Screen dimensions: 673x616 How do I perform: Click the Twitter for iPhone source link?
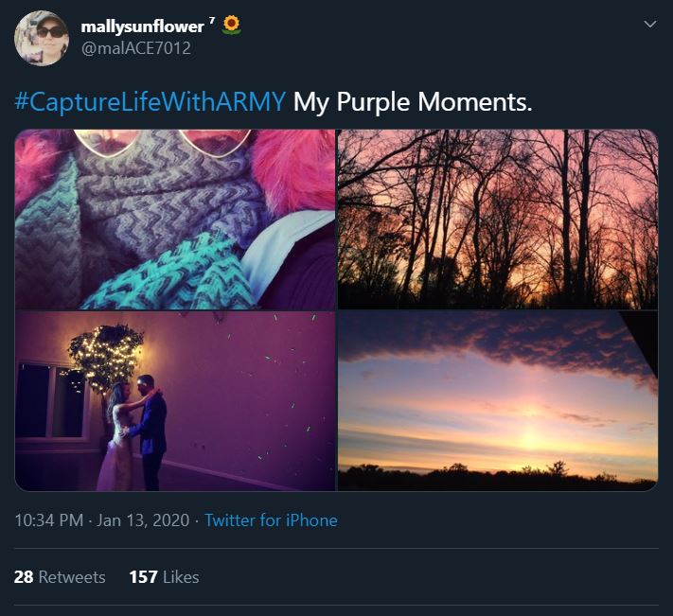pyautogui.click(x=271, y=519)
